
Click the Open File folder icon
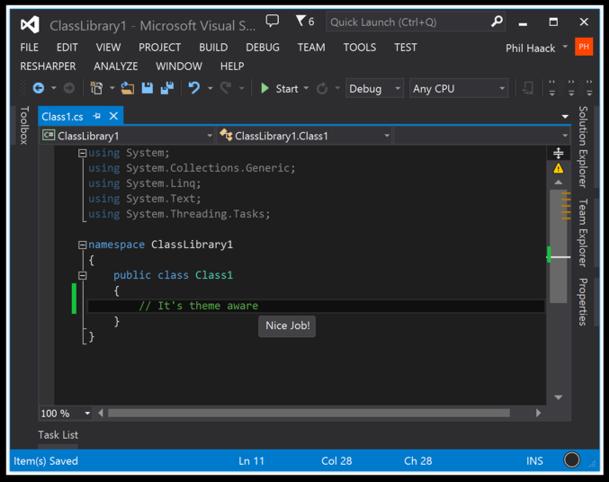[x=127, y=89]
